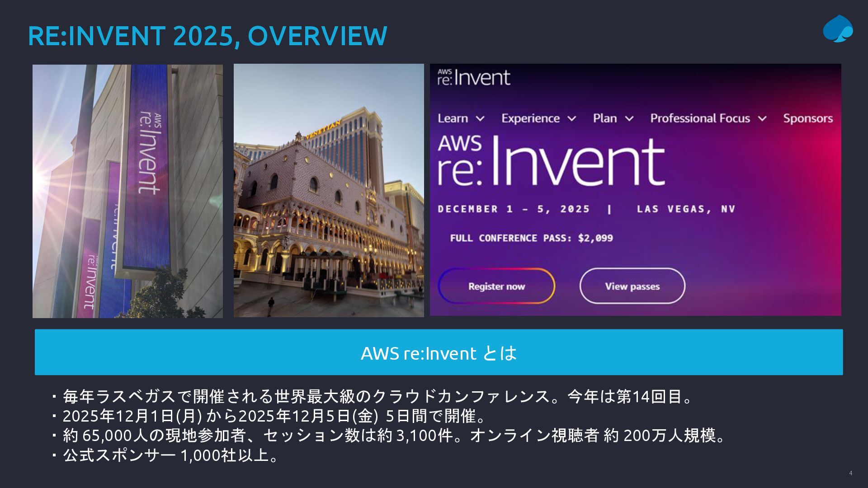Expand the Experience dropdown chevron
This screenshot has height=488, width=868.
[571, 119]
